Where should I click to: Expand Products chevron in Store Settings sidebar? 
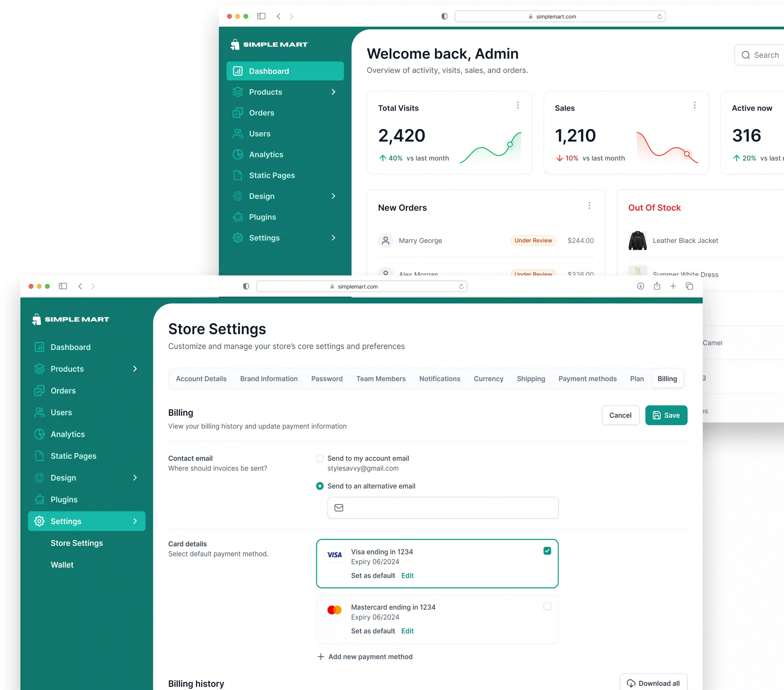coord(135,369)
